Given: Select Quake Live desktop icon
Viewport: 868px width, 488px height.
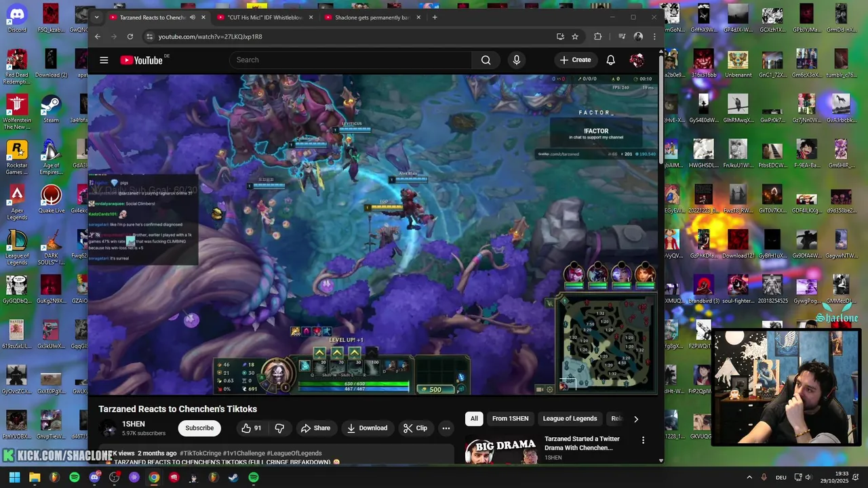Looking at the screenshot, I should coord(51,199).
